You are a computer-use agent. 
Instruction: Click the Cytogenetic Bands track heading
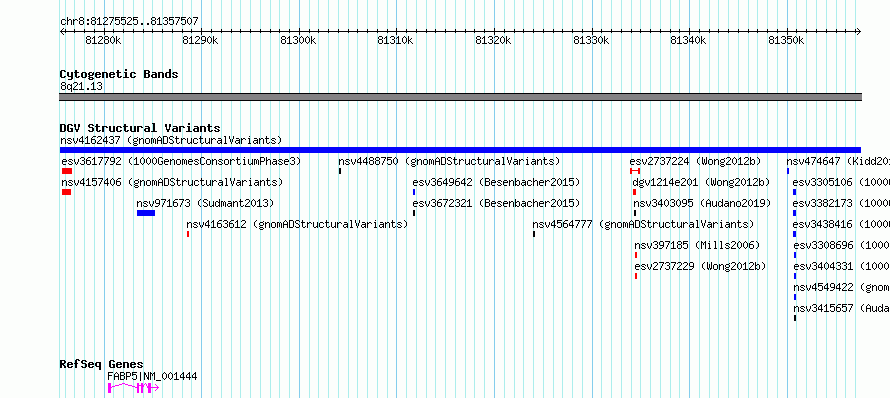119,74
